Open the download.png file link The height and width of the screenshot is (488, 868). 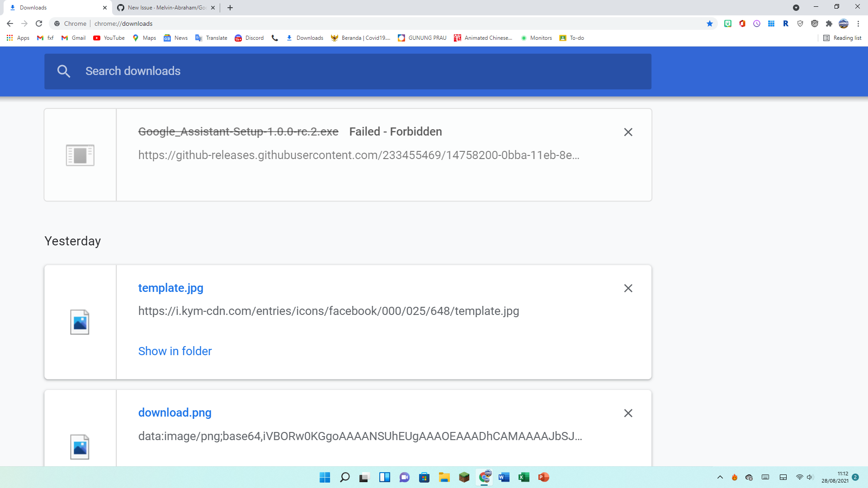click(x=175, y=413)
